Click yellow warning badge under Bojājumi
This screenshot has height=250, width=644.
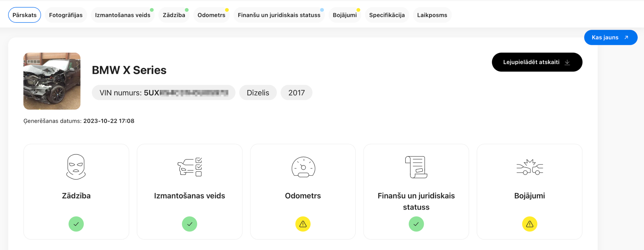click(529, 224)
